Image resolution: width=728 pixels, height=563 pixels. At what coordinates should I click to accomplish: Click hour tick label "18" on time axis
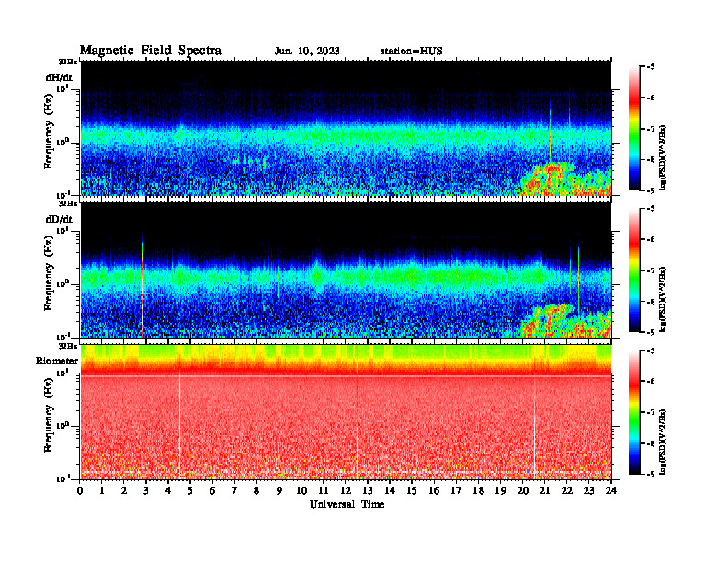click(478, 490)
